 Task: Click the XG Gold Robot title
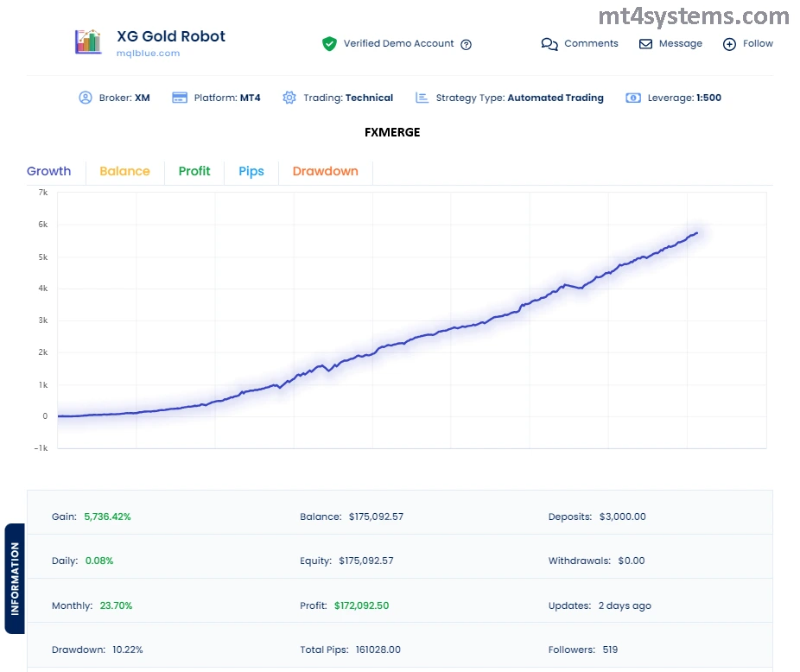[x=171, y=36]
